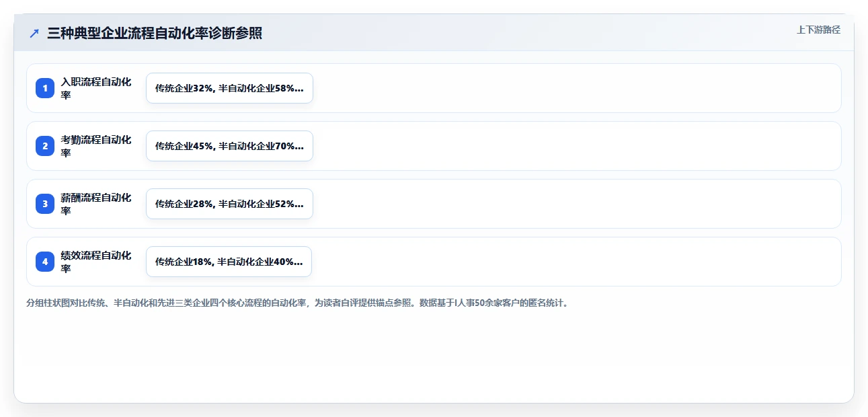Click the arrow icon beside the panel title

click(x=34, y=33)
